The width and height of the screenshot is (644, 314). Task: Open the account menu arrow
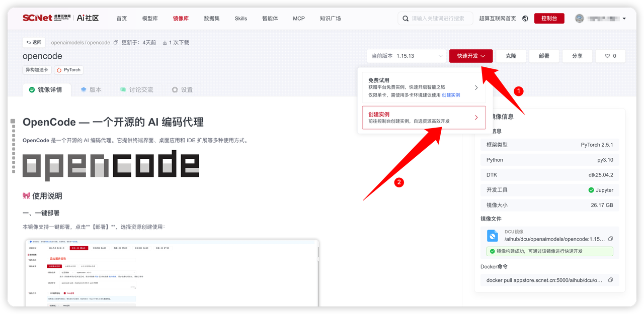coord(624,19)
